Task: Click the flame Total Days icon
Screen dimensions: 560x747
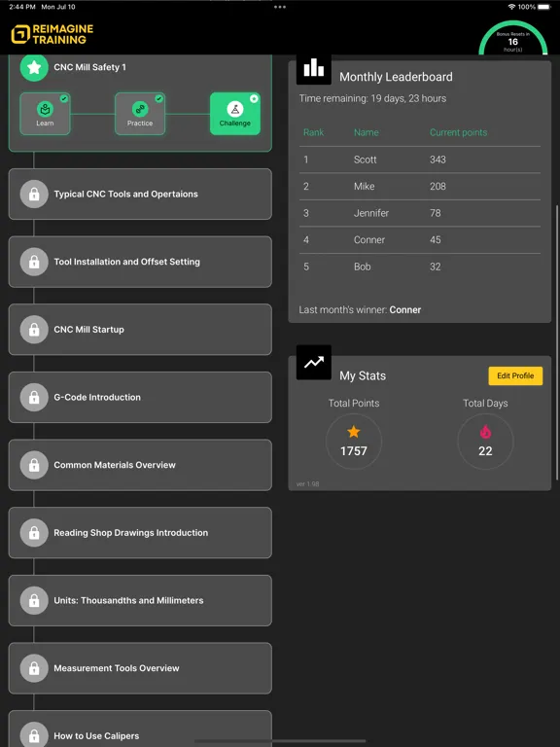Action: 485,432
